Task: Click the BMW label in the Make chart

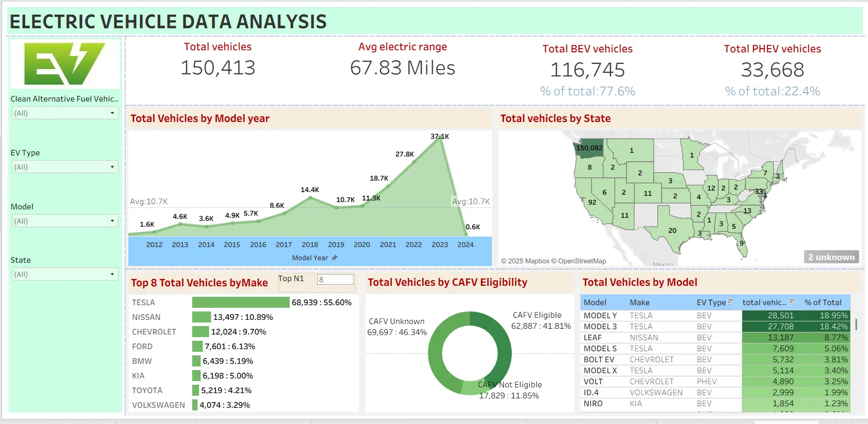Action: point(141,361)
